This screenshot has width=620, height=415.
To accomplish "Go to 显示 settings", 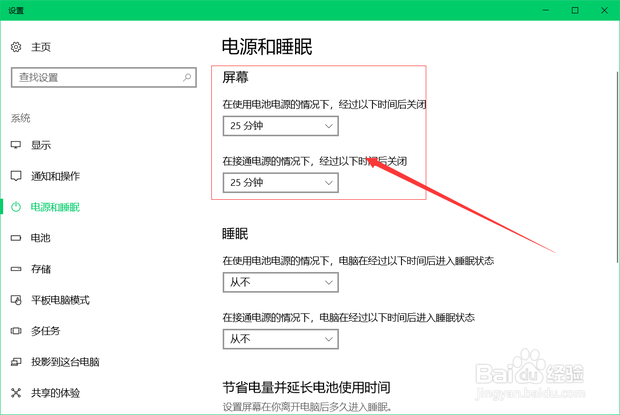I will (41, 145).
